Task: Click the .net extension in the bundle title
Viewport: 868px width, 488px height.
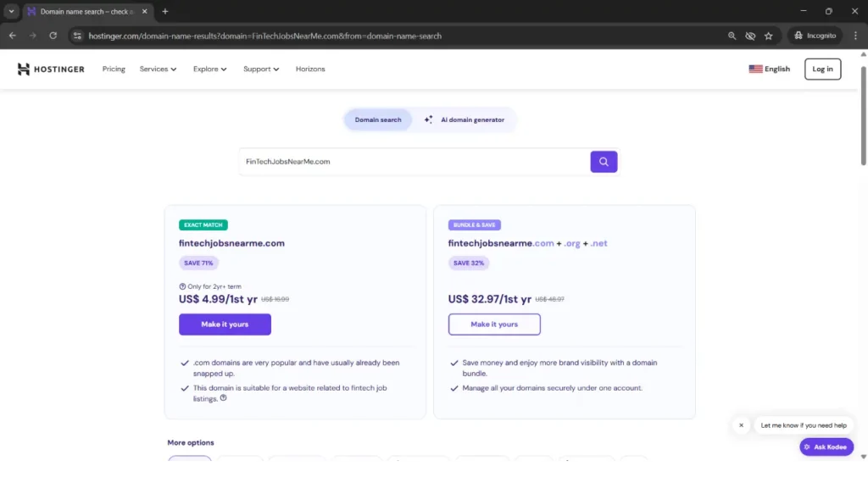Action: click(x=598, y=243)
